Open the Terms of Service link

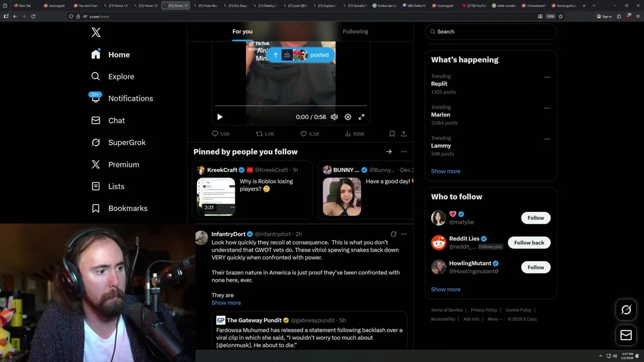(447, 310)
